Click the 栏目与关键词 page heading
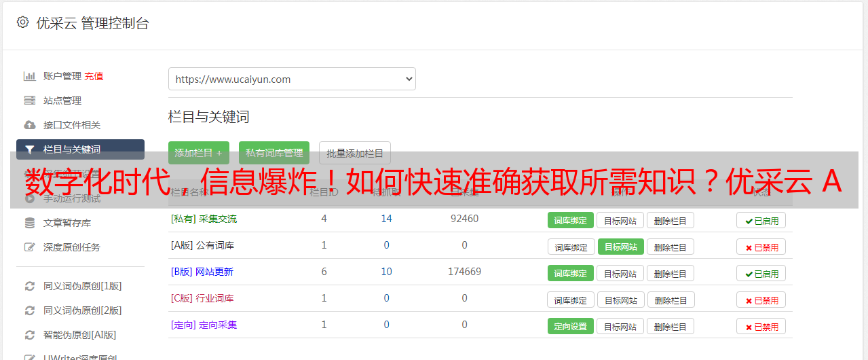The width and height of the screenshot is (868, 360). [x=208, y=117]
